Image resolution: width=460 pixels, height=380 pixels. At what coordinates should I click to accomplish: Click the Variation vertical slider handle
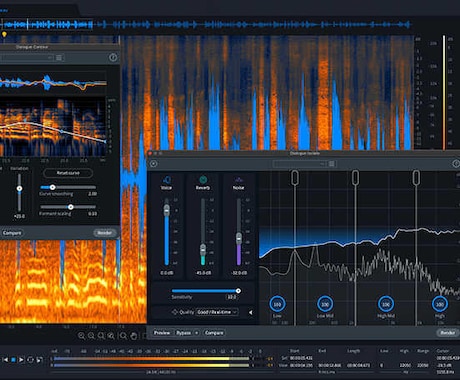pyautogui.click(x=19, y=189)
